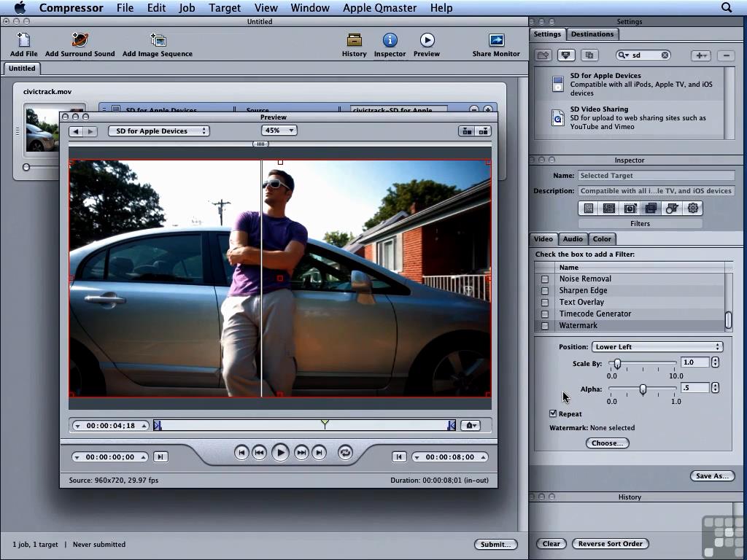Image resolution: width=747 pixels, height=560 pixels.
Task: Click the Encoder pane icon in Inspector
Action: [x=609, y=208]
